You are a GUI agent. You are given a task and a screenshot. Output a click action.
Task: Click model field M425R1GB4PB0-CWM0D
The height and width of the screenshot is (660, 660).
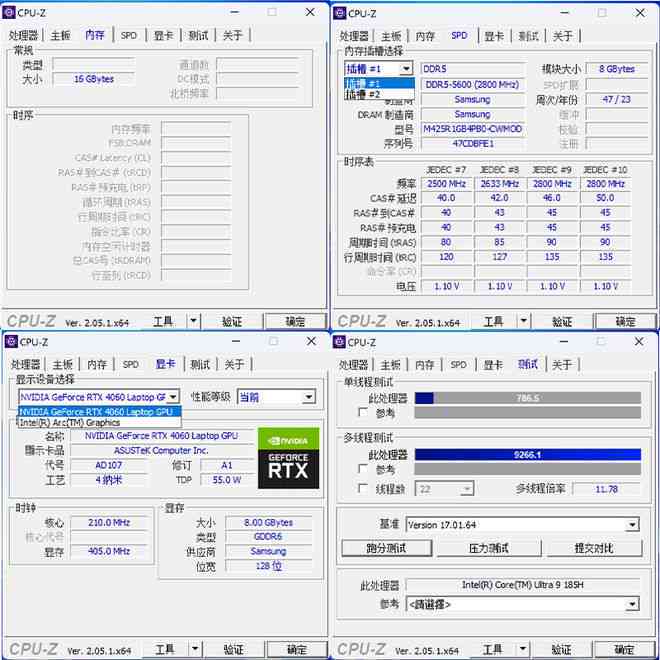pos(473,129)
